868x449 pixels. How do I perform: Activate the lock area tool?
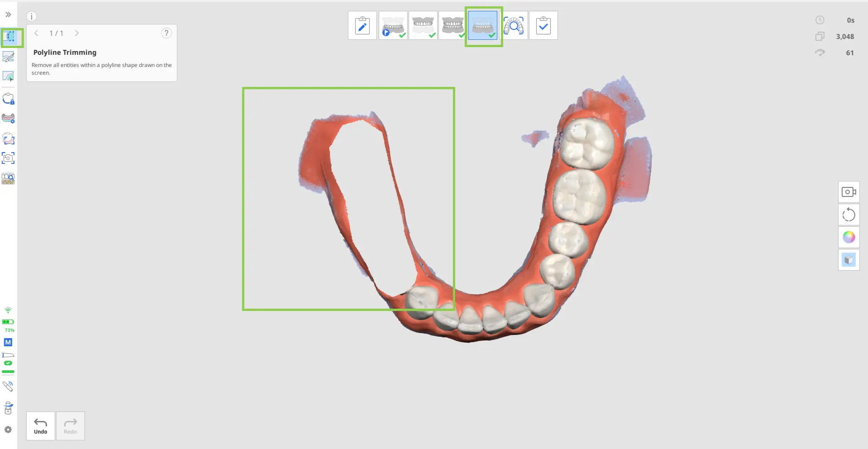tap(9, 99)
